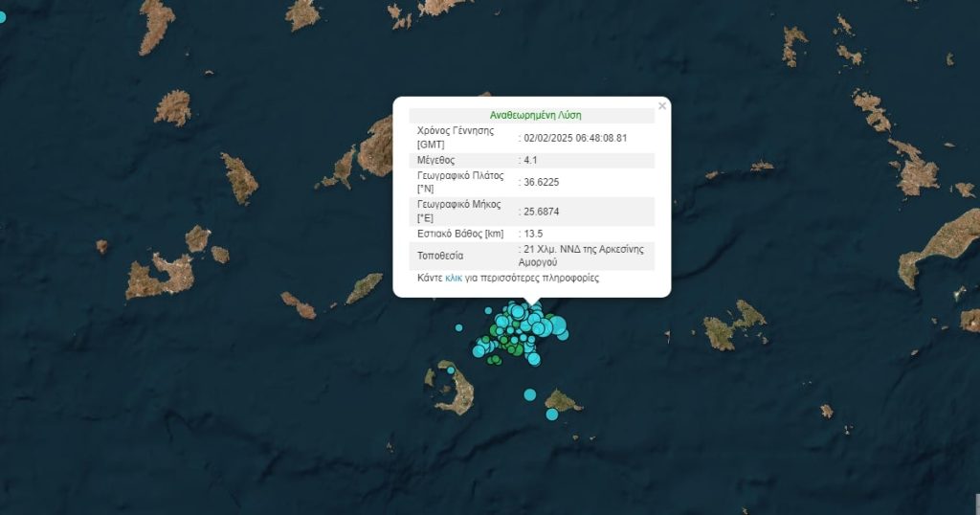Click the longitude value 25.6874
This screenshot has height=515, width=980.
(541, 210)
